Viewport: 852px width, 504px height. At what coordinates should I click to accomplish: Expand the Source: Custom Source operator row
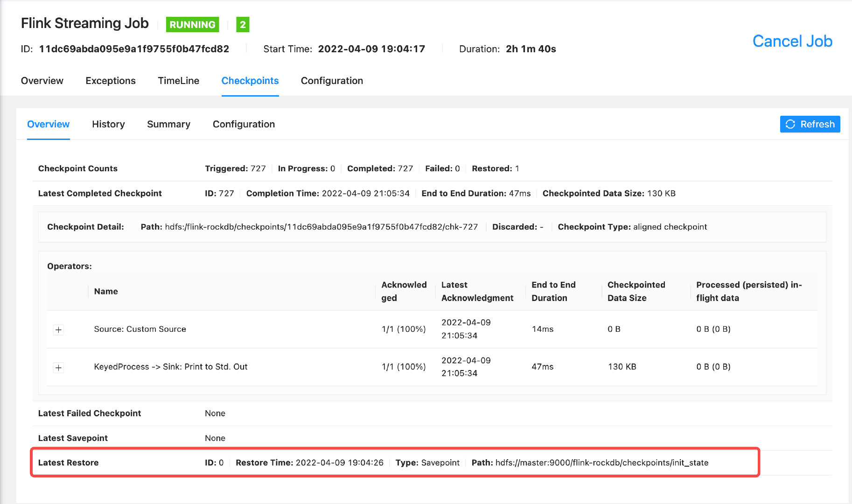tap(58, 329)
